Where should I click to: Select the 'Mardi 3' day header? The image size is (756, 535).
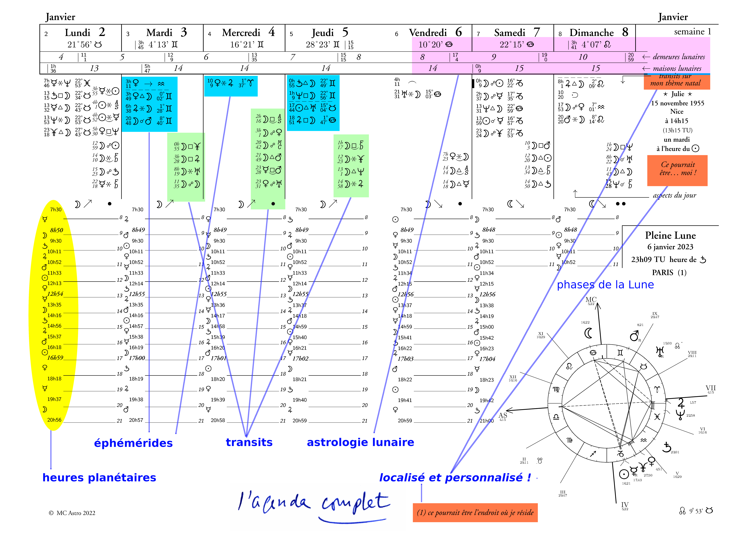click(167, 32)
